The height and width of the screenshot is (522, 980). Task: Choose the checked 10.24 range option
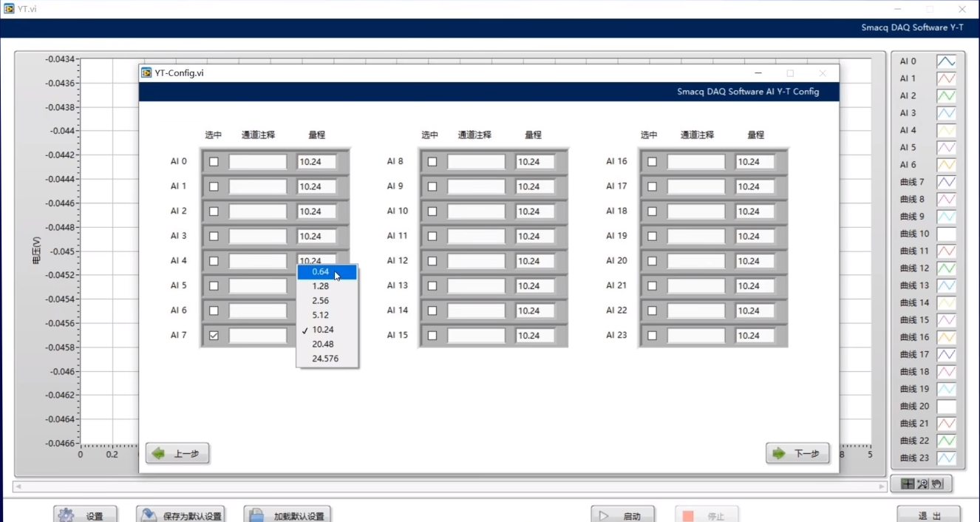coord(327,330)
